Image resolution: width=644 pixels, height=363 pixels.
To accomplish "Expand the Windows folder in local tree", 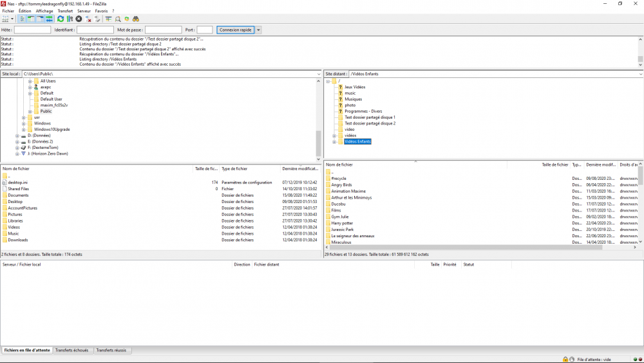I will tap(24, 123).
